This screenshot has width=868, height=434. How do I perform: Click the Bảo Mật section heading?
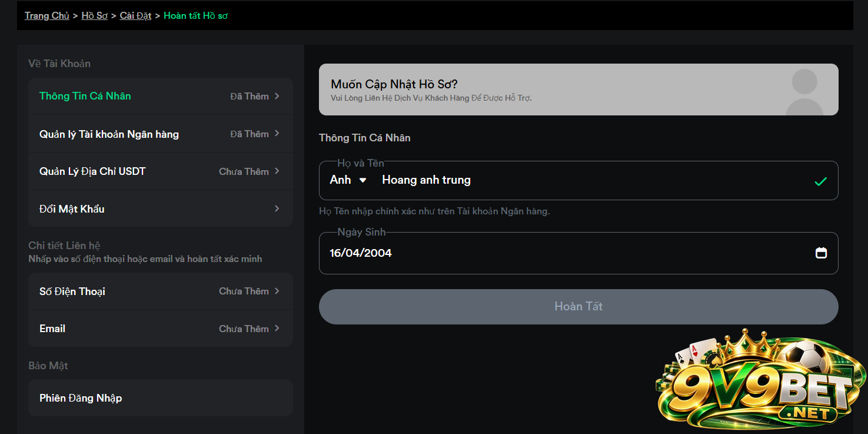tap(48, 366)
